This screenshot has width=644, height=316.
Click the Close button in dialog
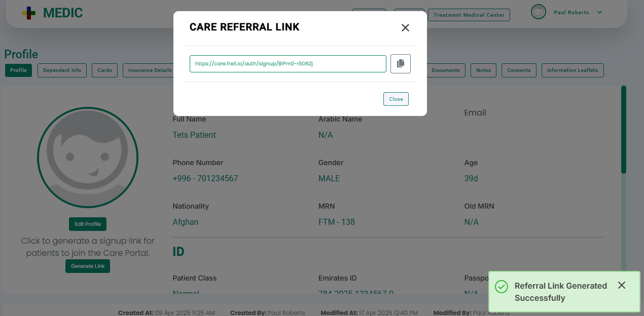[396, 99]
